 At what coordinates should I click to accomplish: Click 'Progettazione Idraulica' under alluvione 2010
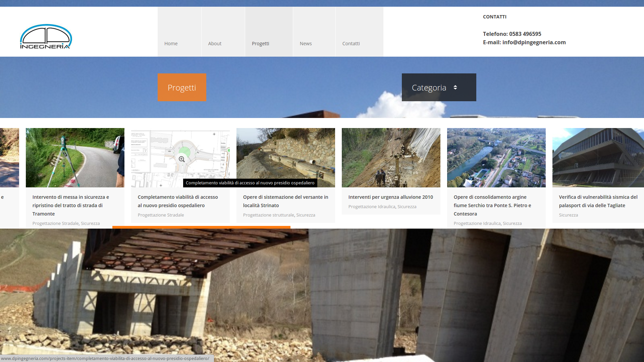[x=372, y=206]
